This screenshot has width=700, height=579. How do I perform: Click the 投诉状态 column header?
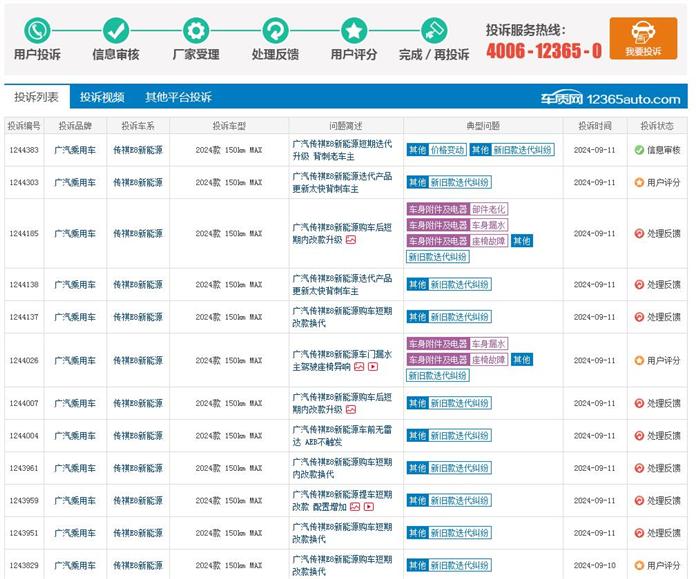coord(657,126)
